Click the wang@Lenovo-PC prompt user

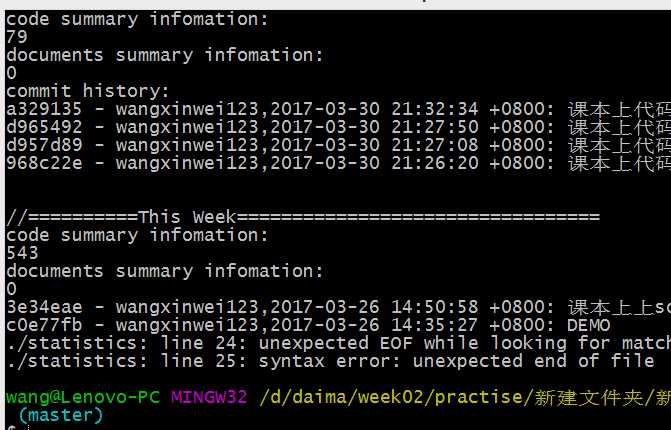[83, 397]
